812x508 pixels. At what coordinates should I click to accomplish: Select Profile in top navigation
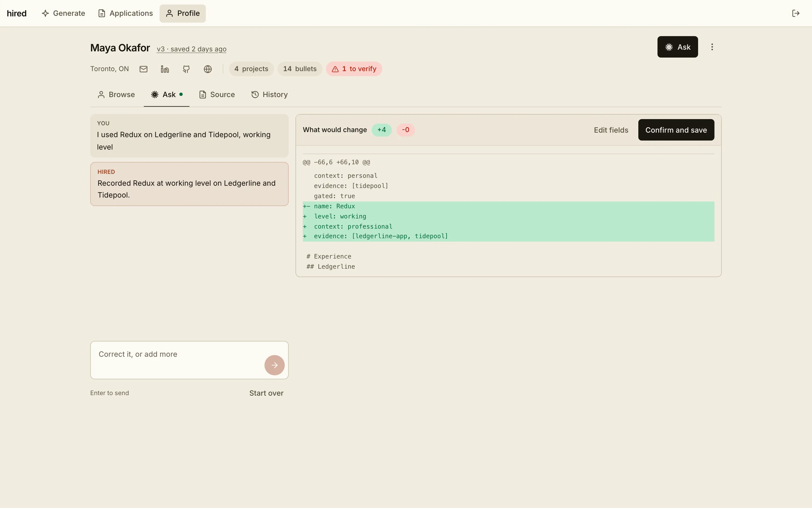182,14
